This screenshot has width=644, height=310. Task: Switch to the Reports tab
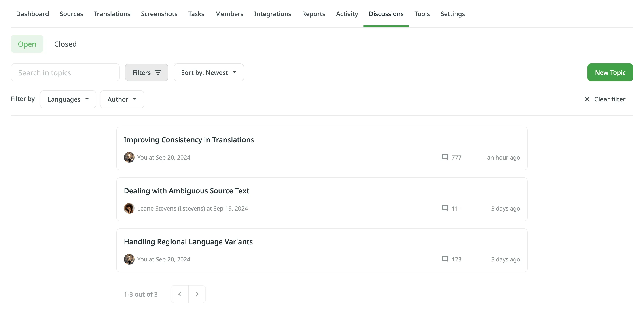click(313, 14)
